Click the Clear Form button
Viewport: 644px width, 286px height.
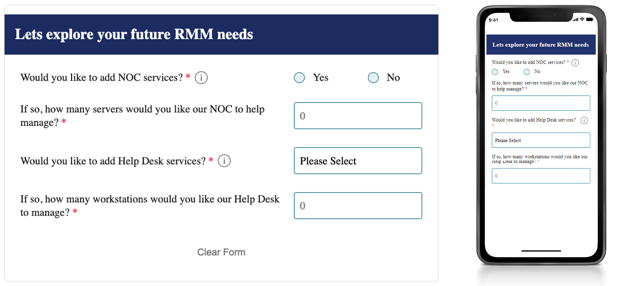pos(221,252)
